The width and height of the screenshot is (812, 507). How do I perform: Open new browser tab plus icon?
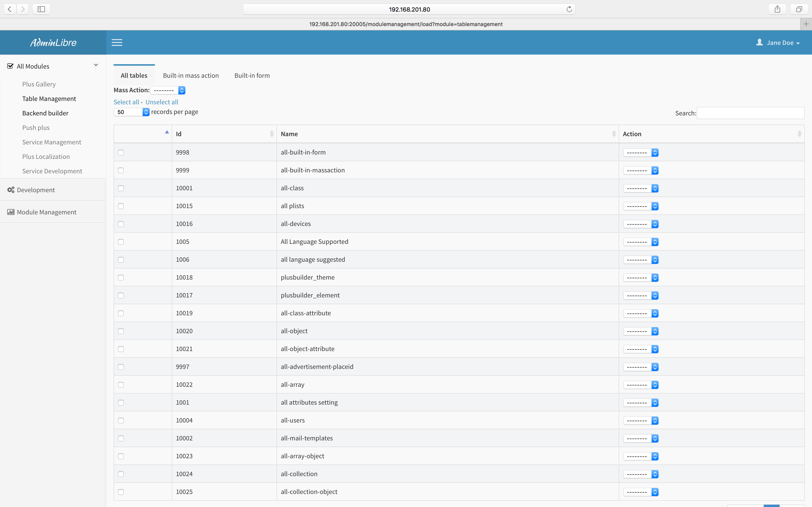[806, 24]
